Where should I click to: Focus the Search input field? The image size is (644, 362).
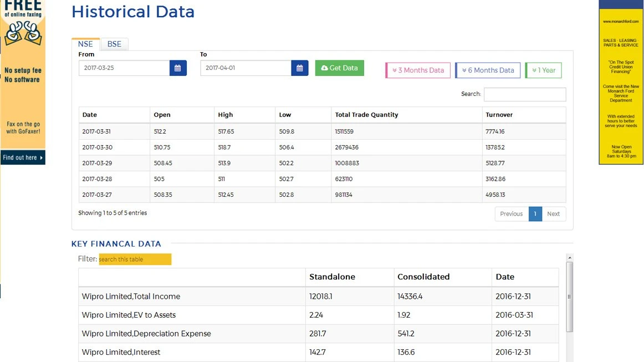[x=525, y=94]
